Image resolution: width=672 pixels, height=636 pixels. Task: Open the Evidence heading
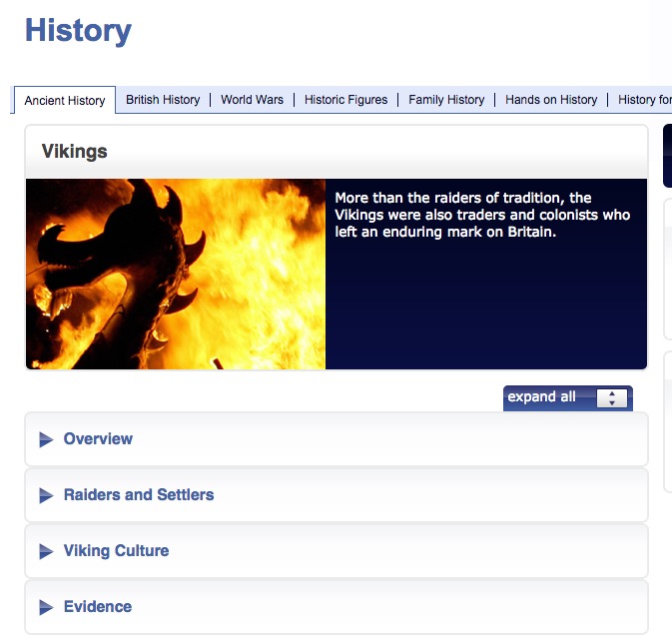click(x=98, y=606)
